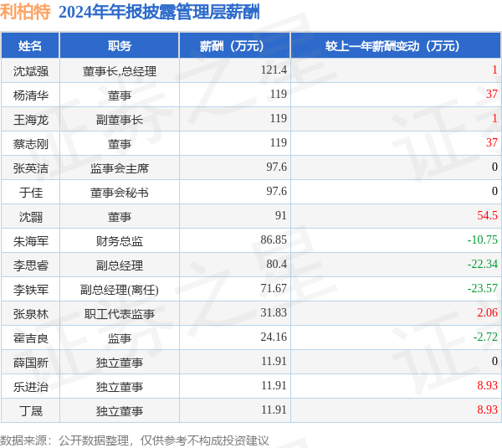Select the name 薛国新
The width and height of the screenshot is (502, 448).
[x=31, y=363]
